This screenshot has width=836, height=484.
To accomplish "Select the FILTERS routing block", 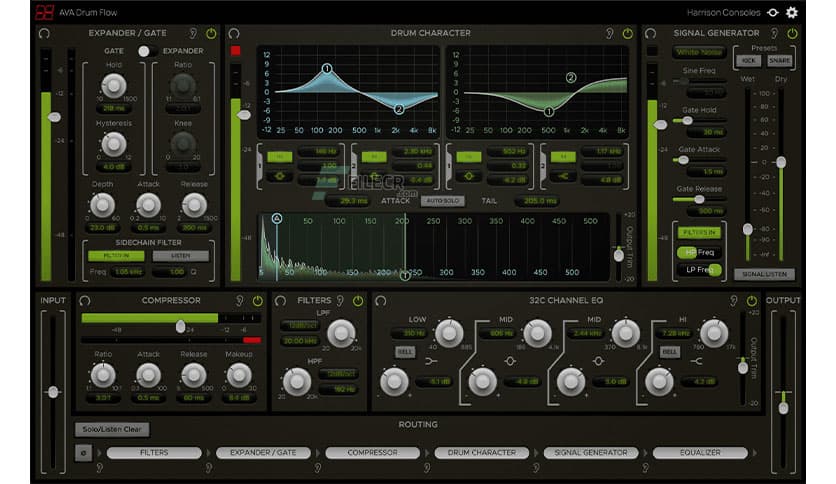I will 154,453.
